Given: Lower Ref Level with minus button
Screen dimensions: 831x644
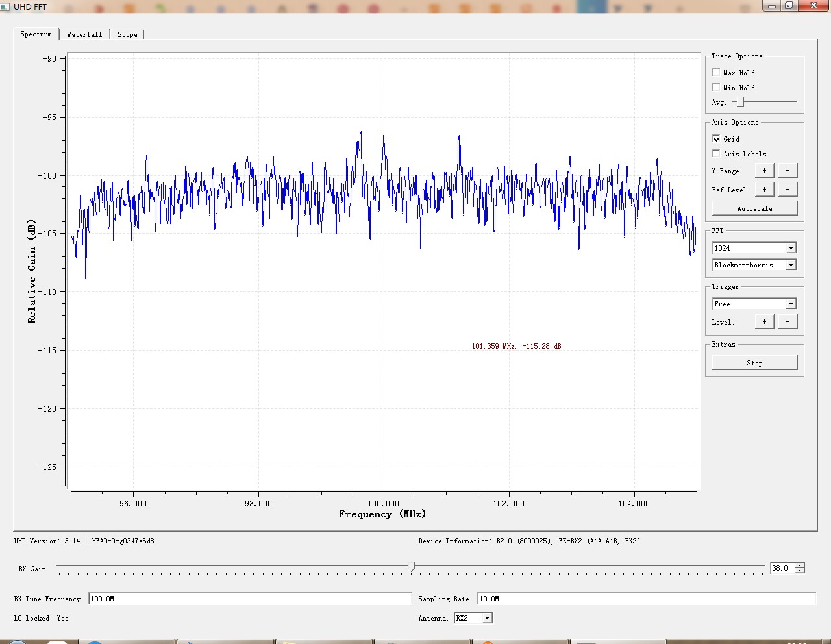Looking at the screenshot, I should (x=788, y=189).
